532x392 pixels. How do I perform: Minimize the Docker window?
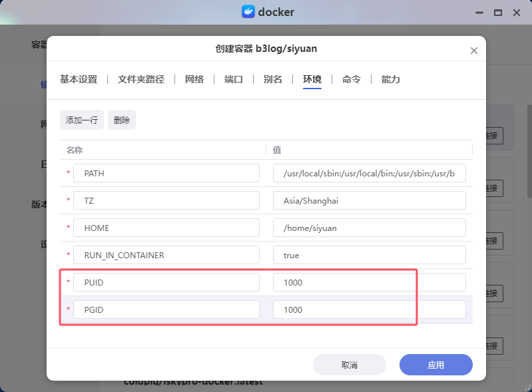(479, 13)
